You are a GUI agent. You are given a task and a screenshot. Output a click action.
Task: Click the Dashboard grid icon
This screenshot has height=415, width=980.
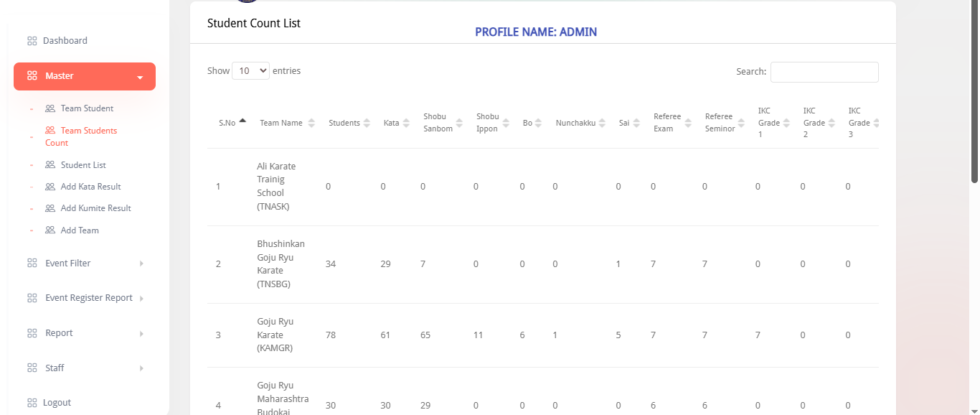[x=32, y=41]
